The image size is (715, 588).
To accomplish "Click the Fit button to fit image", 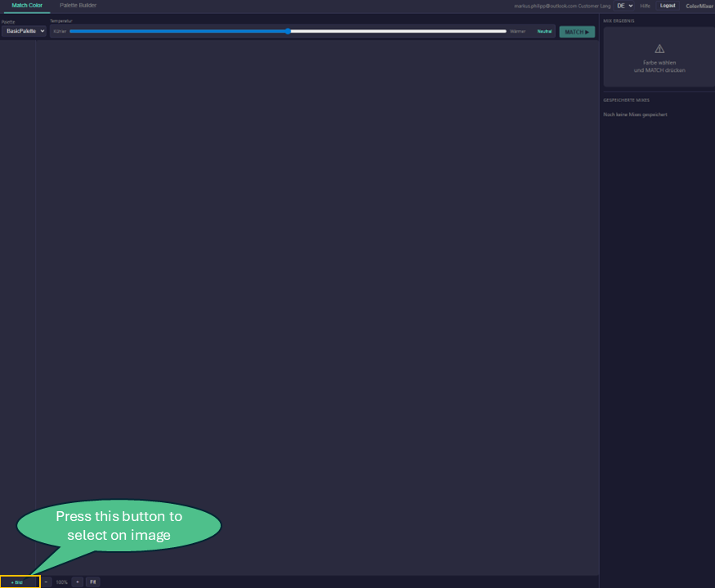I will point(93,582).
